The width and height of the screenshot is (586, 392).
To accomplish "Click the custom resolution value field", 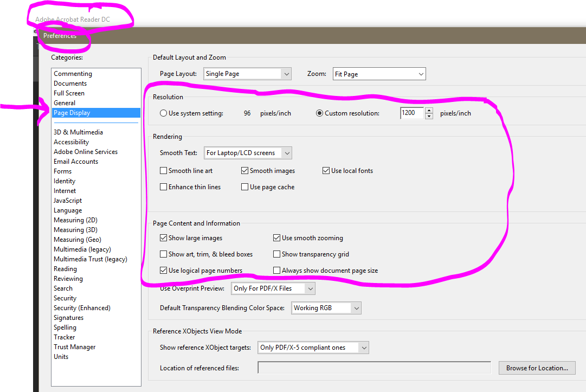I will point(412,113).
